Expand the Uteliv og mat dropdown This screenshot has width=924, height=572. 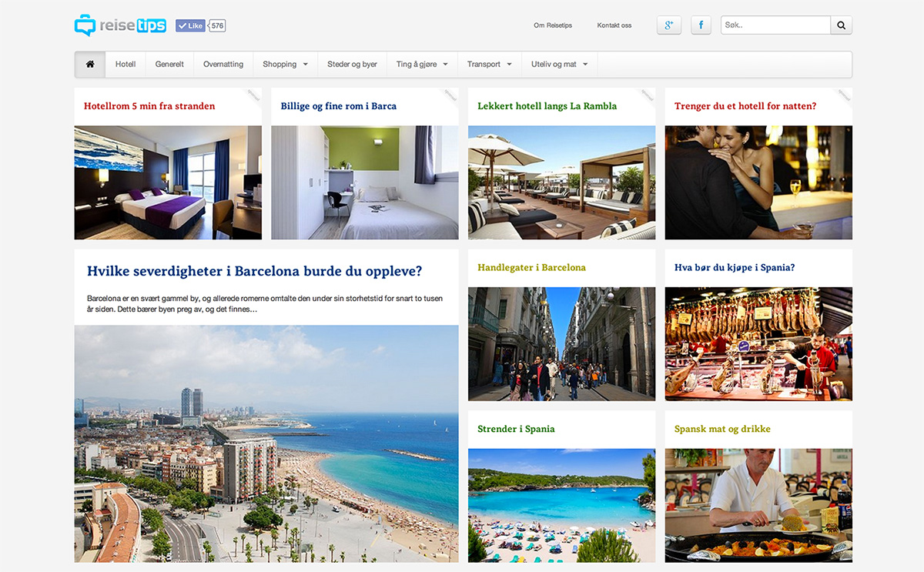coord(559,65)
